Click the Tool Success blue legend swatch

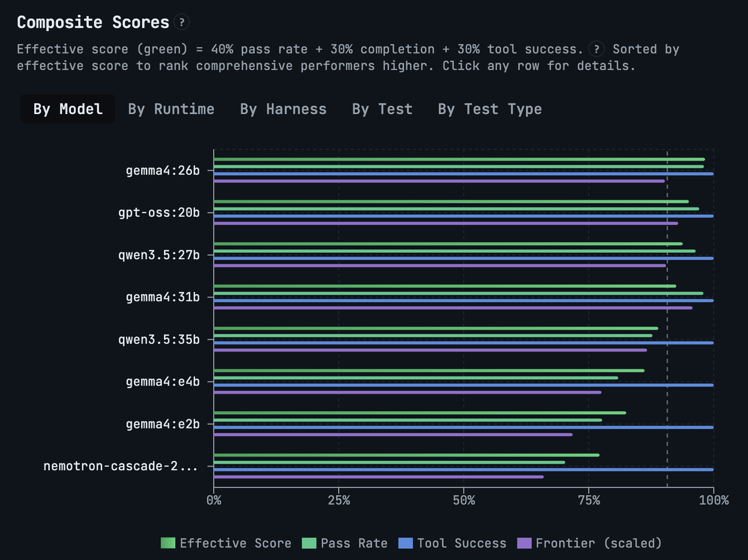[x=406, y=543]
